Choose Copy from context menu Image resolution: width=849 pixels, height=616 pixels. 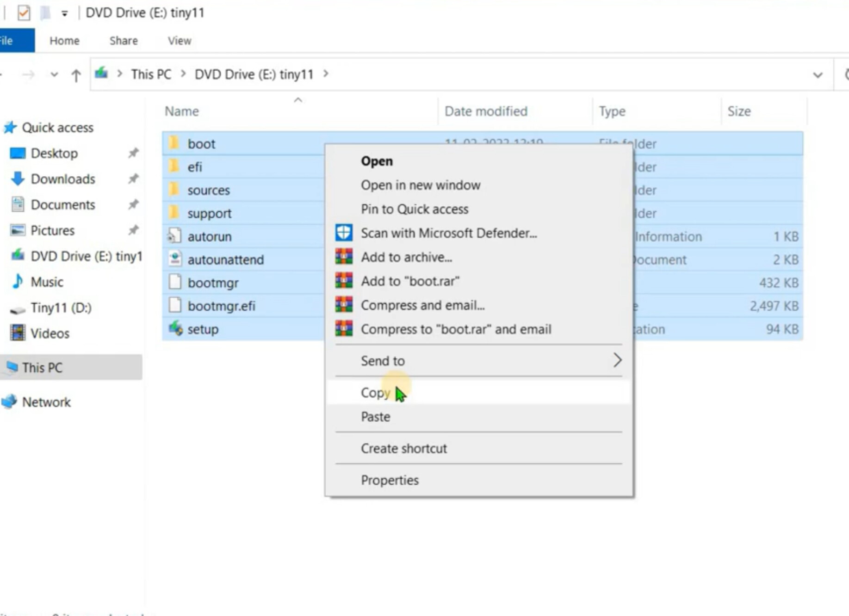point(479,393)
